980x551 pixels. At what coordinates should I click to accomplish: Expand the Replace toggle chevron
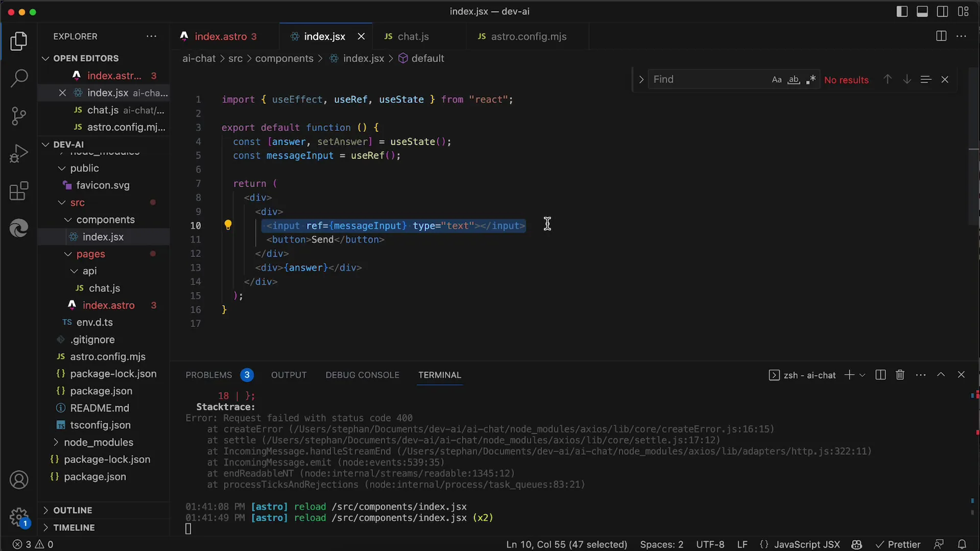point(641,80)
